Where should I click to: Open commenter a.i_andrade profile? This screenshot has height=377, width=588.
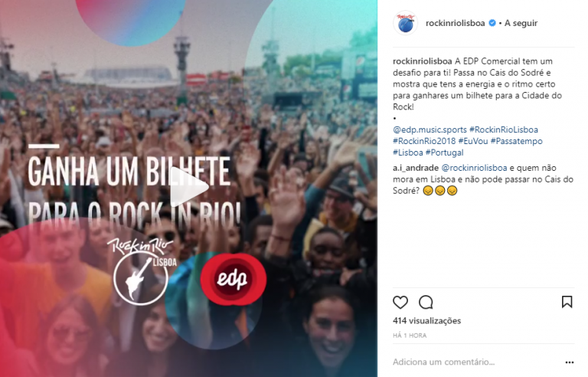click(x=416, y=168)
